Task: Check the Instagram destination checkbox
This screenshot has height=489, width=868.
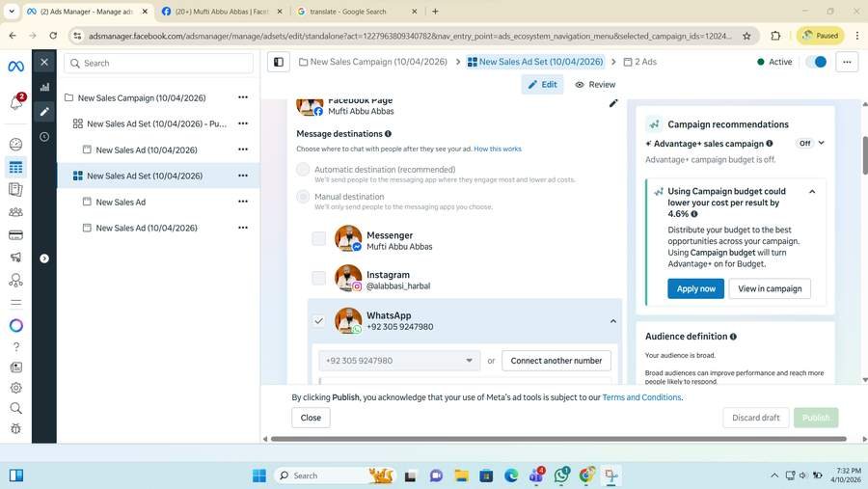Action: click(319, 278)
